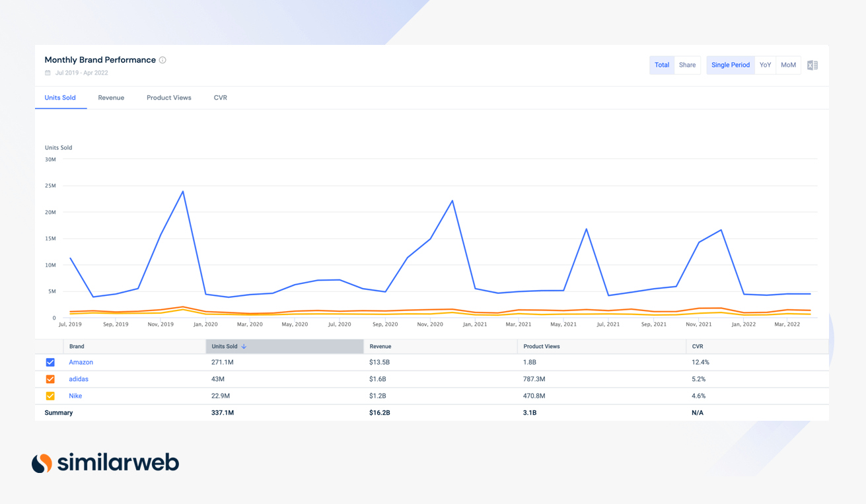The image size is (866, 504).
Task: Click the Monthly Brand Performance title
Action: (x=100, y=60)
